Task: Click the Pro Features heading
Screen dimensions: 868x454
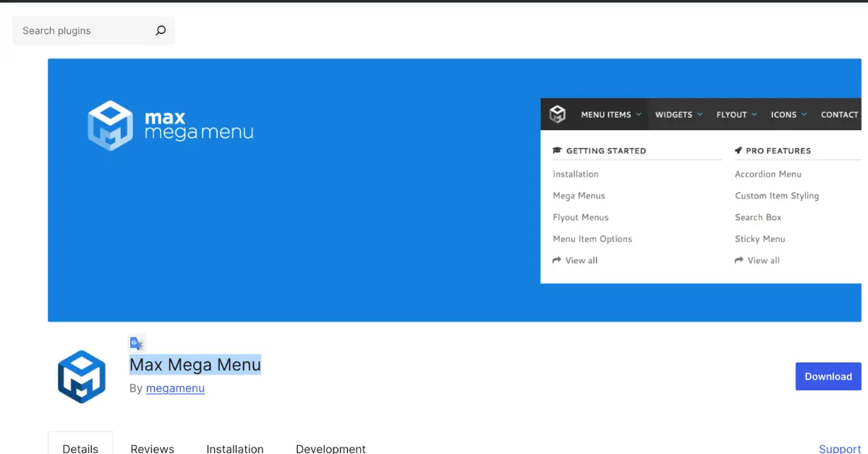Action: pyautogui.click(x=778, y=150)
